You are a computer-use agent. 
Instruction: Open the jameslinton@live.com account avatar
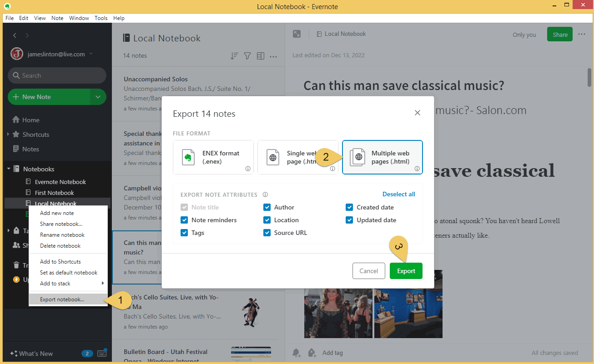tap(17, 54)
